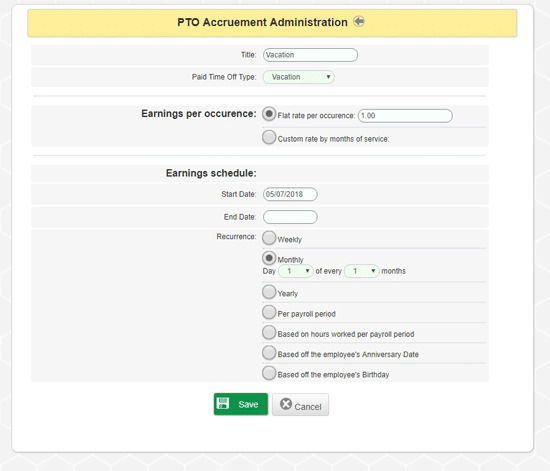Choose the Monthly recurrence option
Image resolution: width=550 pixels, height=471 pixels.
click(269, 258)
